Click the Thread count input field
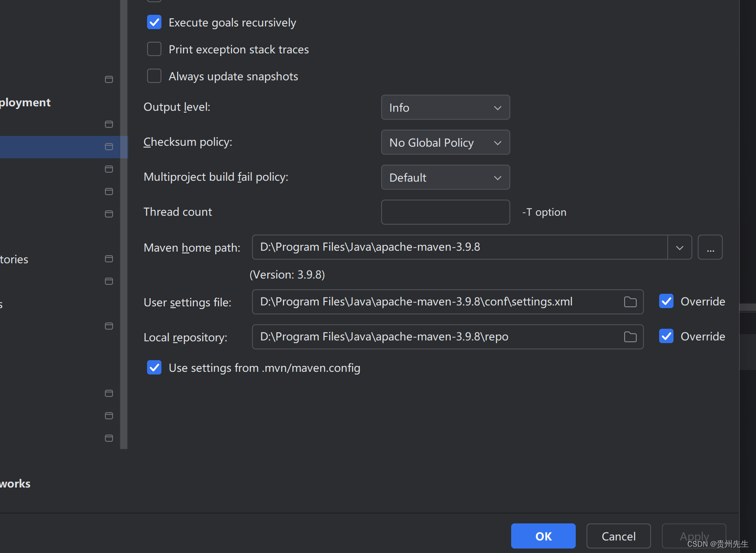 pyautogui.click(x=445, y=212)
